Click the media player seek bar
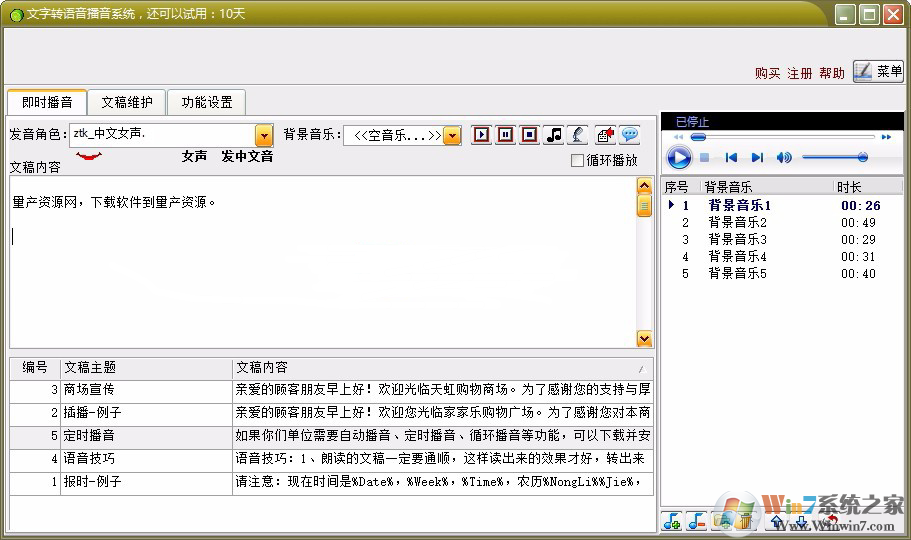This screenshot has height=540, width=911. tap(782, 137)
